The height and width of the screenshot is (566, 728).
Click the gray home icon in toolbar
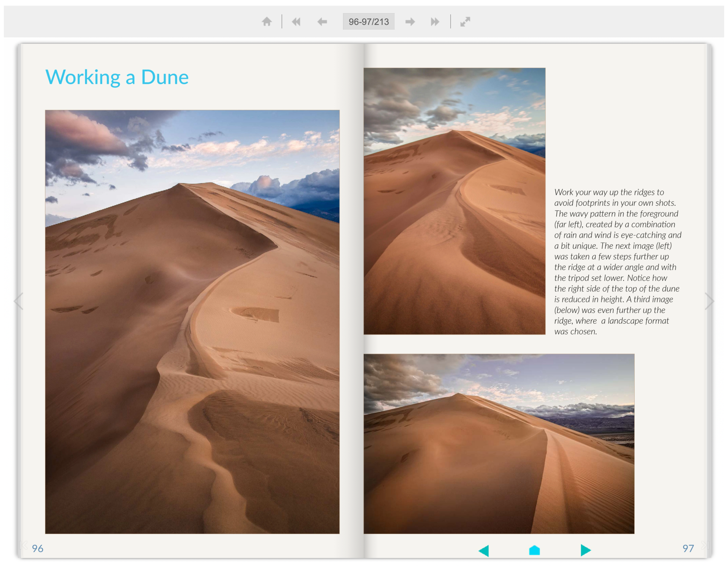point(267,22)
